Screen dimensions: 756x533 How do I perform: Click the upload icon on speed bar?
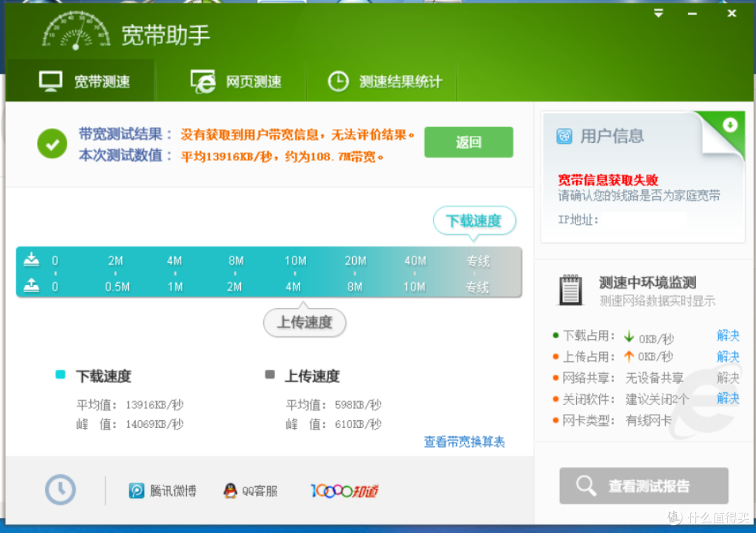(x=31, y=285)
